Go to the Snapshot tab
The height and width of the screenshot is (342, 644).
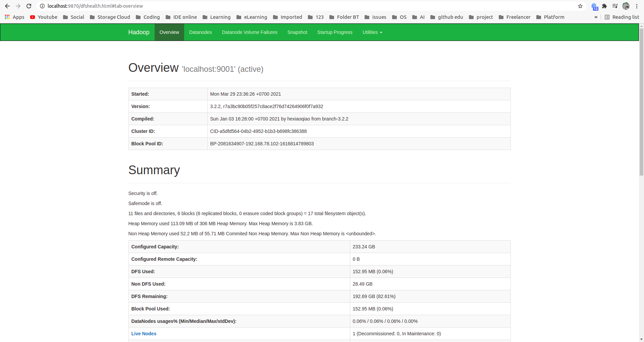[297, 32]
